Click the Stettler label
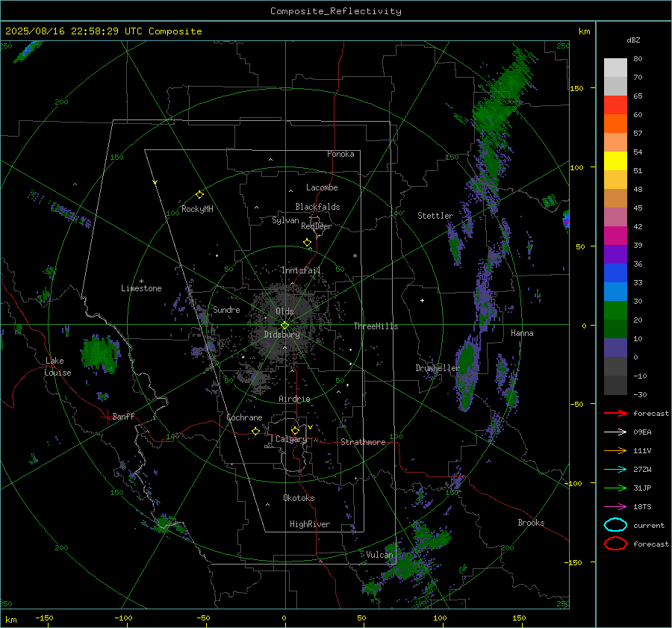 pyautogui.click(x=435, y=216)
